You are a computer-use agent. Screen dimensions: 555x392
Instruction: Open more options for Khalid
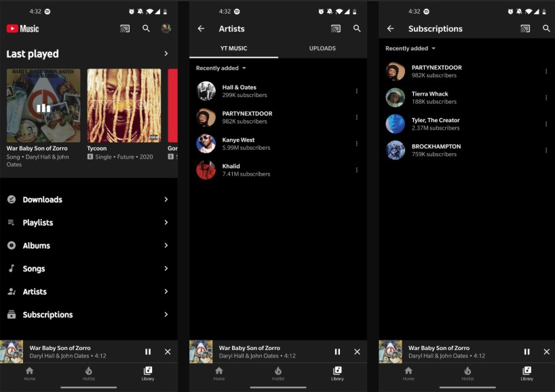pos(356,170)
